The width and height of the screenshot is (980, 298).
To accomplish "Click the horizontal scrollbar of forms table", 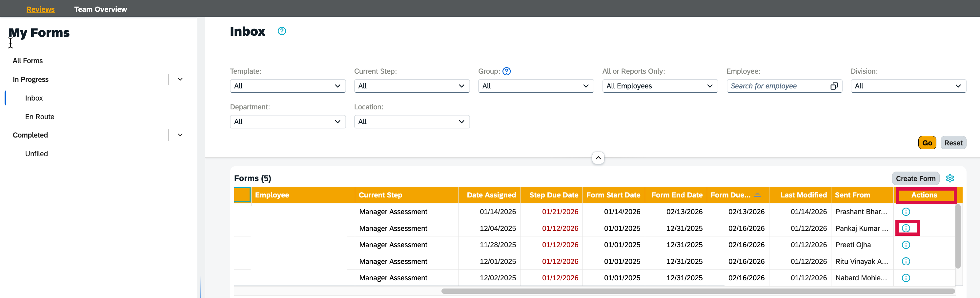I will coord(698,291).
